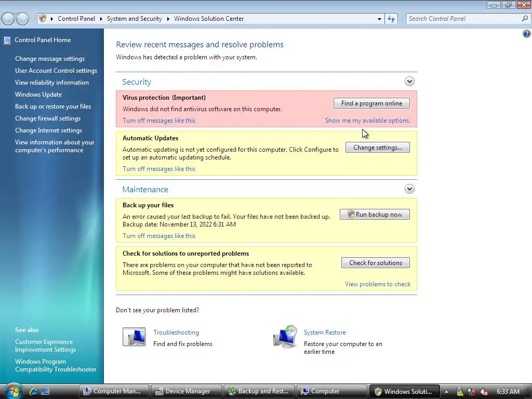Screen dimensions: 532x399
Task: Switch to Backup and Restore taskbar window
Action: tap(259, 392)
